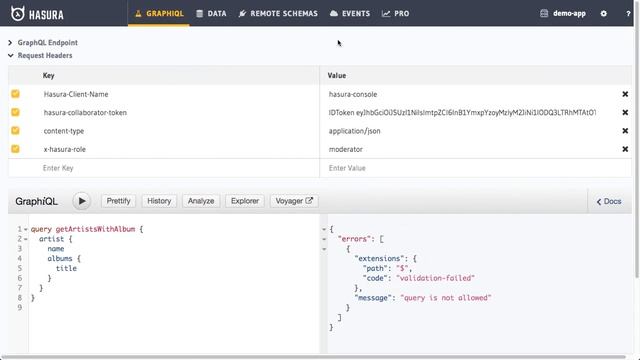Open the help question mark icon
The image size is (640, 360).
click(x=628, y=13)
